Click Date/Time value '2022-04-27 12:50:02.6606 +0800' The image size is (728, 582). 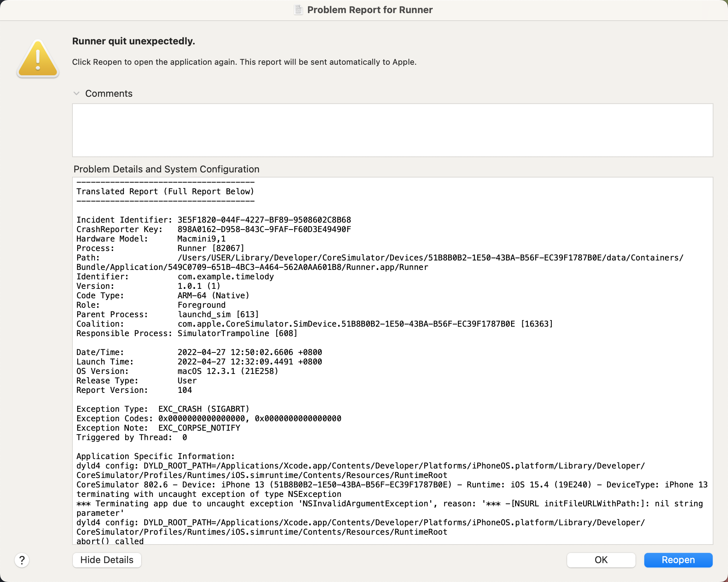(250, 352)
